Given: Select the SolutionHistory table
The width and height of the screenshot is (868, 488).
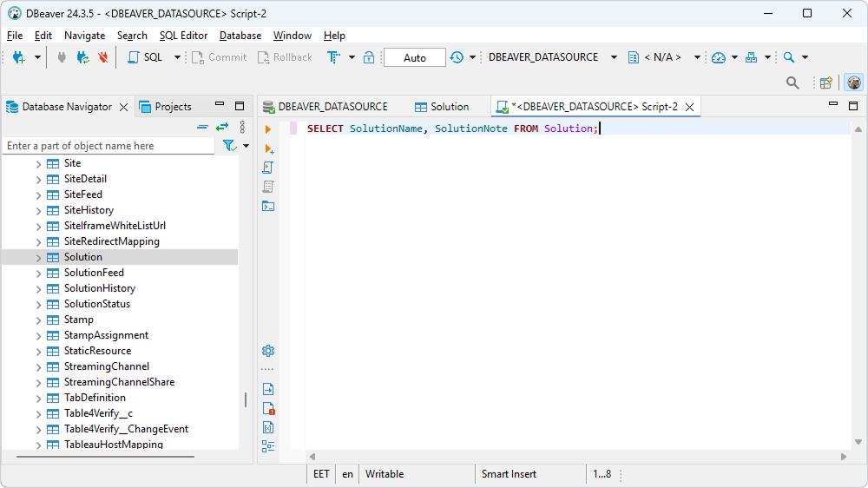Looking at the screenshot, I should [x=99, y=288].
